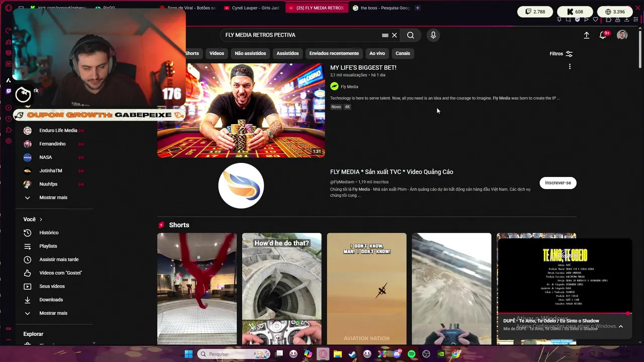Click the Explorar section heading

coord(33,334)
